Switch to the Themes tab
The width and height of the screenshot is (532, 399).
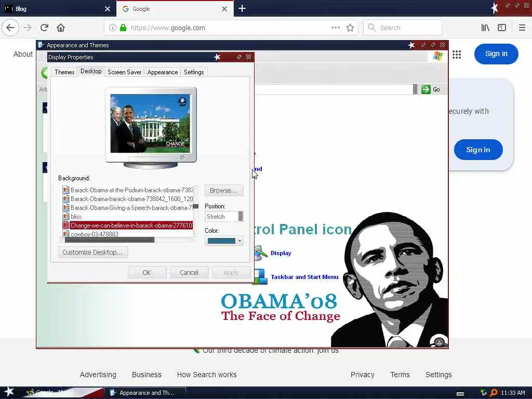pyautogui.click(x=64, y=72)
